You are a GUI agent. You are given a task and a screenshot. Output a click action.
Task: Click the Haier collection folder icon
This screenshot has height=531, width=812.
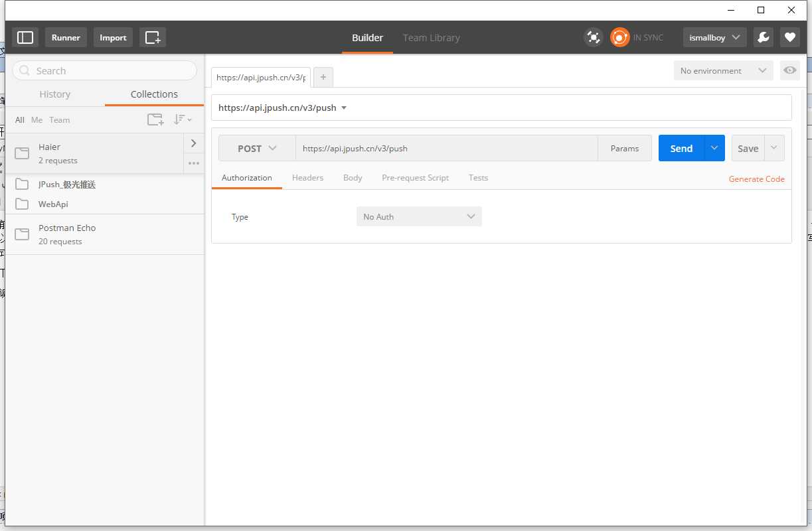point(22,153)
